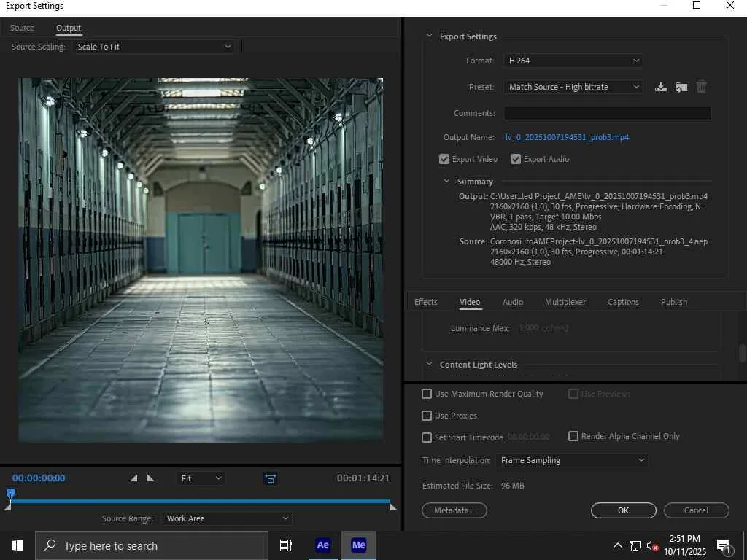Open the Format dropdown showing H.264
Image resolution: width=747 pixels, height=560 pixels.
click(x=573, y=61)
